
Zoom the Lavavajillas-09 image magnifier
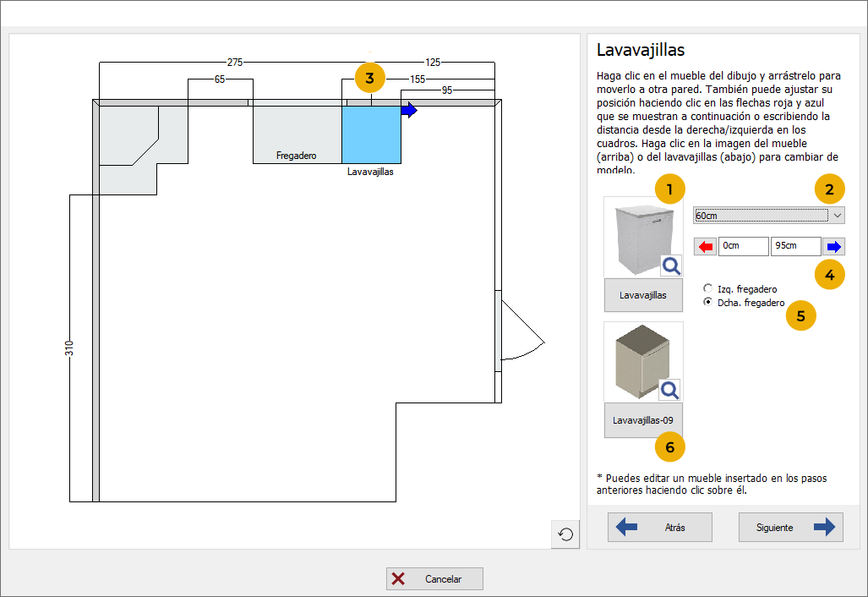670,390
